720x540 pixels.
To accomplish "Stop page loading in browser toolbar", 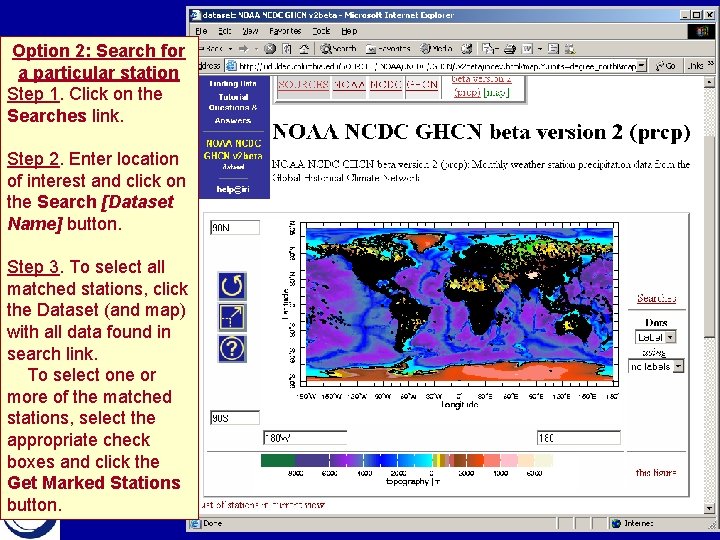I will point(270,49).
